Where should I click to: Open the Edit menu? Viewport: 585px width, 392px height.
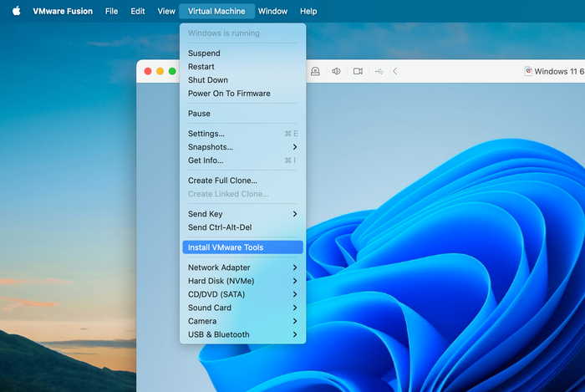pyautogui.click(x=138, y=11)
